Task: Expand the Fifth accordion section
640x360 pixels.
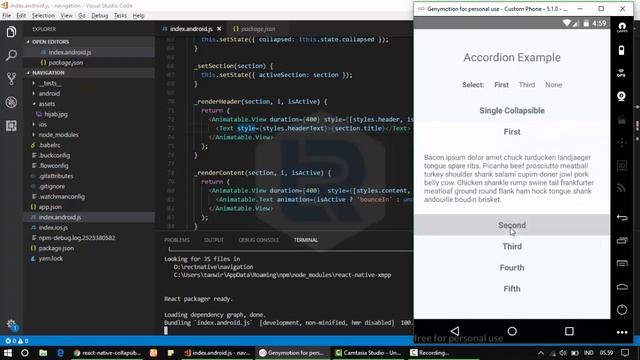Action: point(512,289)
